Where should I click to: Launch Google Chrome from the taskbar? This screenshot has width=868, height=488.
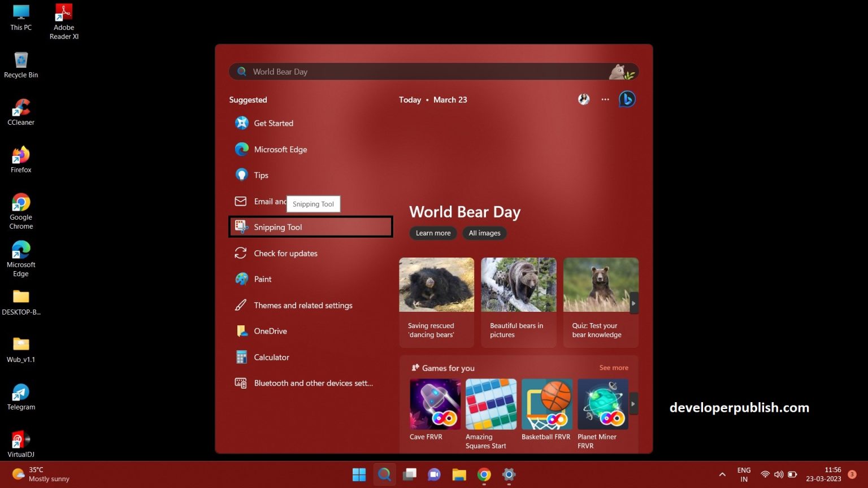point(484,475)
